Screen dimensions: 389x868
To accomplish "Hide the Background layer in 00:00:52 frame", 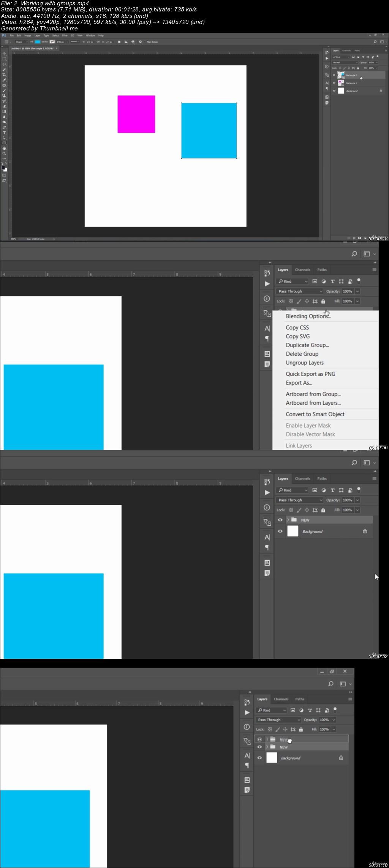I will 280,531.
